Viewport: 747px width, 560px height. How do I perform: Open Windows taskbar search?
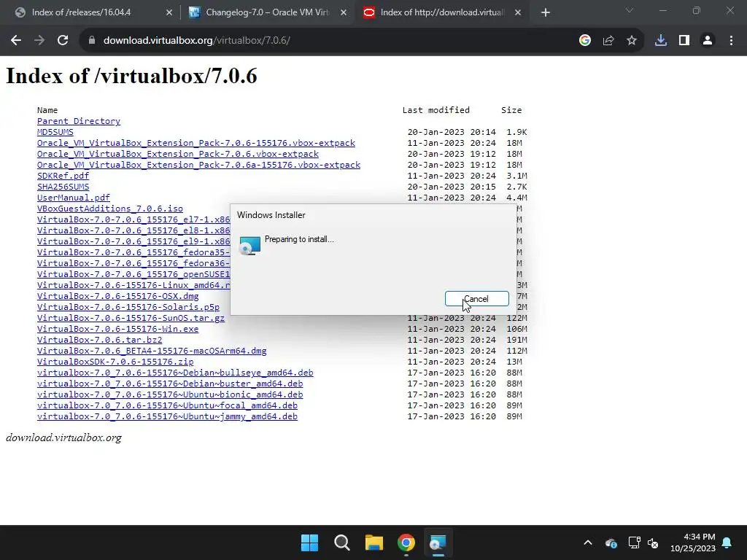pos(342,542)
